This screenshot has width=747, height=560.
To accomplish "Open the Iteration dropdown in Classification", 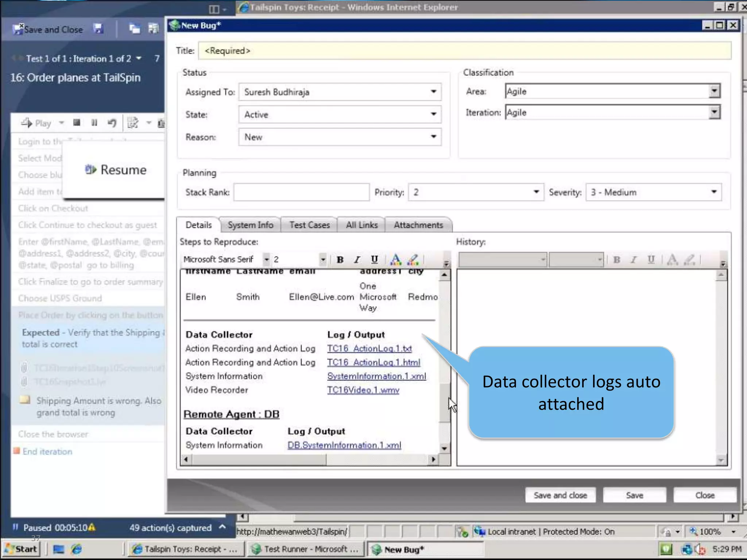I will point(715,112).
